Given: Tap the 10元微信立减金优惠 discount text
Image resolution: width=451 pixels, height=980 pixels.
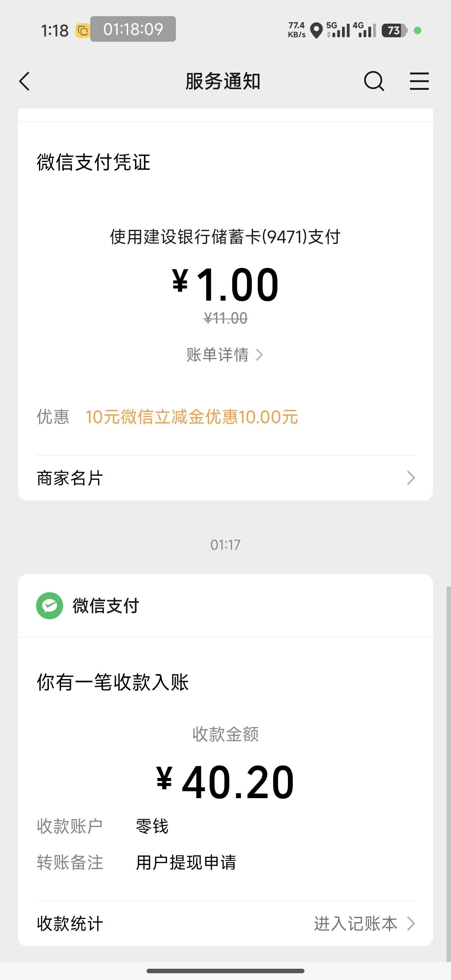Looking at the screenshot, I should click(x=191, y=417).
